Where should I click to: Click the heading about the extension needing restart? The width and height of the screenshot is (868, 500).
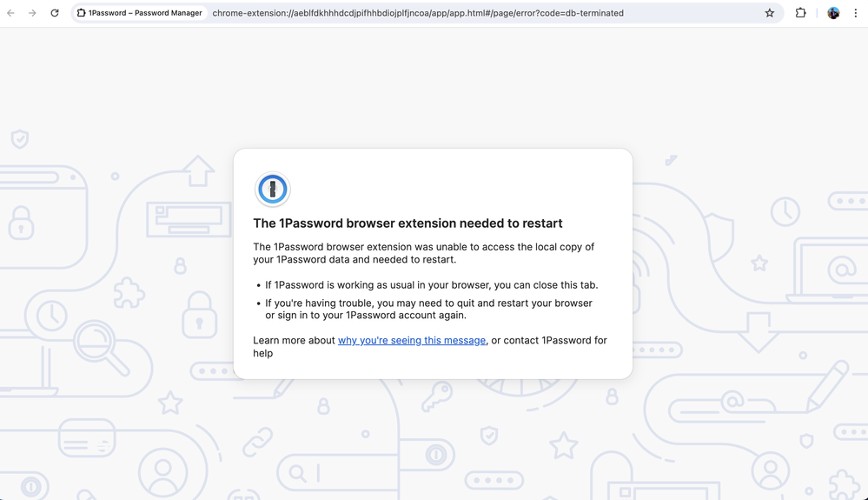coord(407,223)
